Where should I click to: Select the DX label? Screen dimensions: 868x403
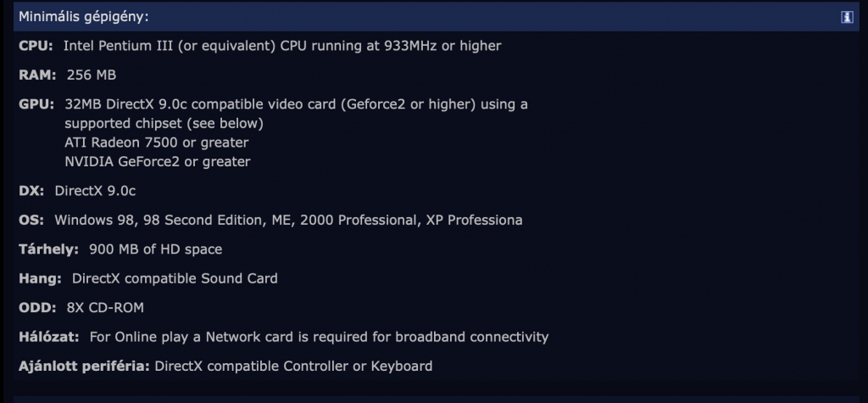[31, 191]
